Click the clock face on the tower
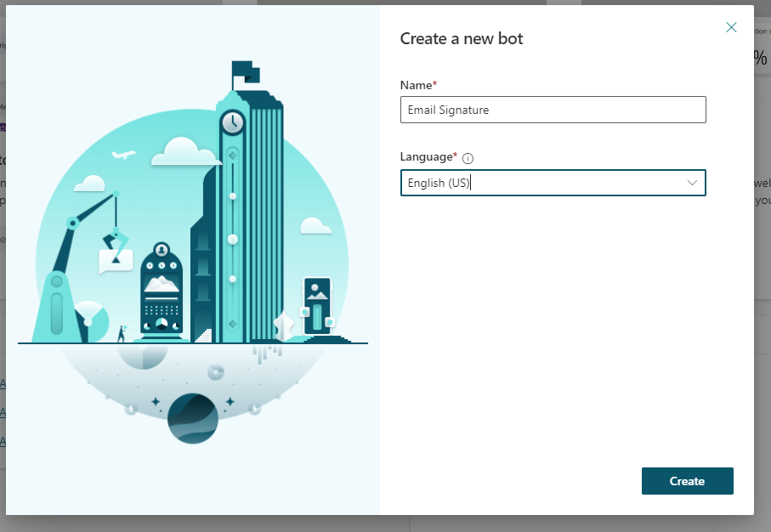The image size is (771, 532). 232,123
